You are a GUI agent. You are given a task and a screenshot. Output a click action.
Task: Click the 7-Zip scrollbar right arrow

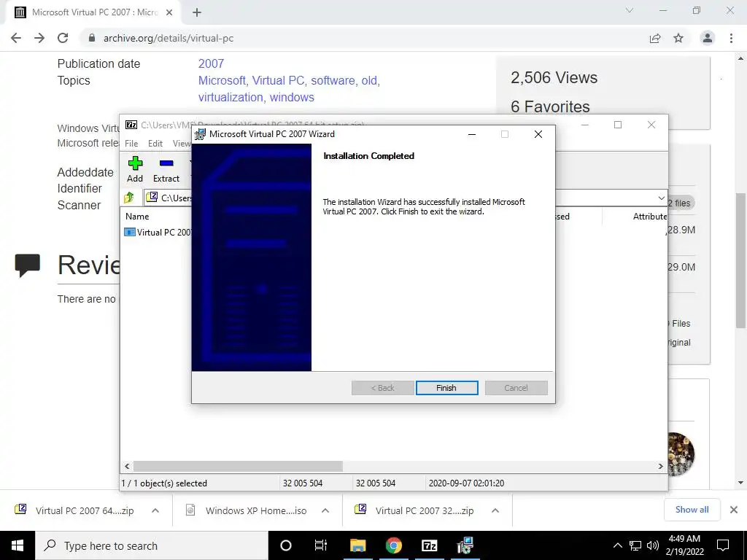pyautogui.click(x=660, y=466)
